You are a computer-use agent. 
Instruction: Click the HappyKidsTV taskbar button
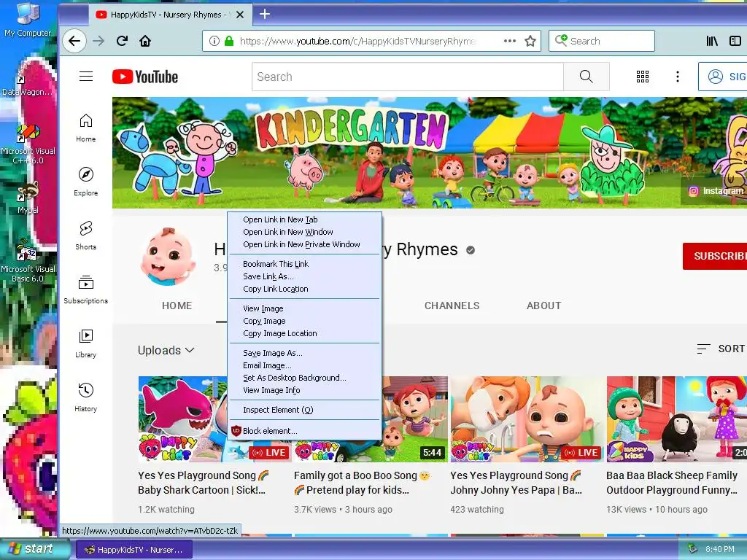pyautogui.click(x=134, y=550)
